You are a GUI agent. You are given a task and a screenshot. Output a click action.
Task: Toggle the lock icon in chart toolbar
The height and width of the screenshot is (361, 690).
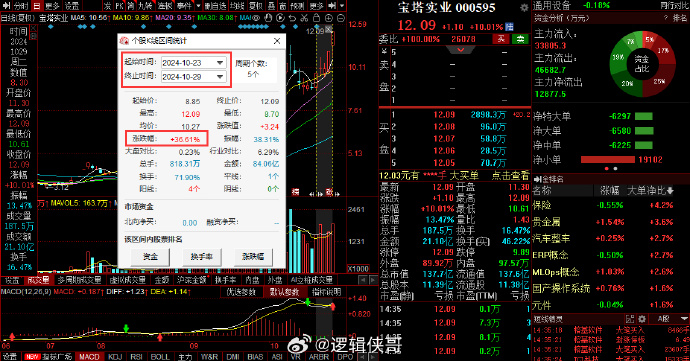click(316, 18)
